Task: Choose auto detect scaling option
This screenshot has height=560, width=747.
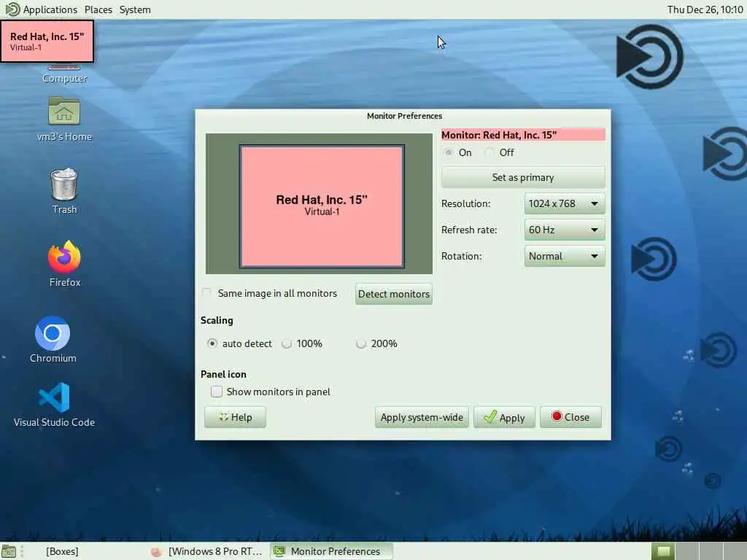Action: [212, 343]
